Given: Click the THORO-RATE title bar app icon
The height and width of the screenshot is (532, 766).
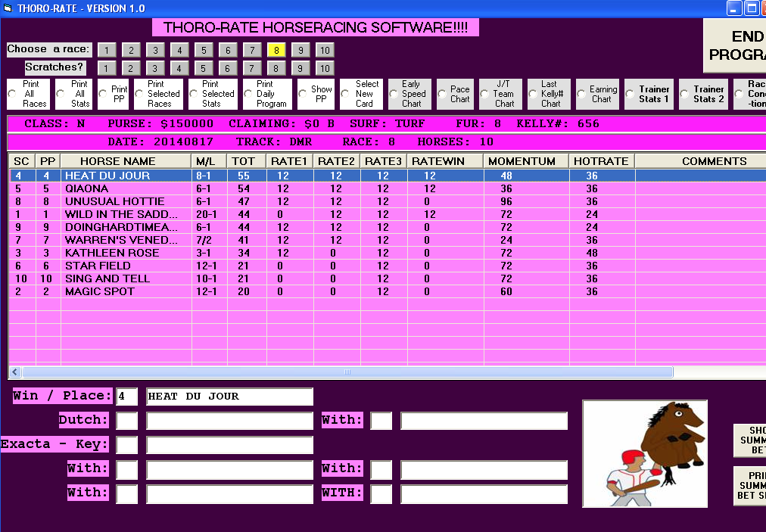Looking at the screenshot, I should (8, 8).
